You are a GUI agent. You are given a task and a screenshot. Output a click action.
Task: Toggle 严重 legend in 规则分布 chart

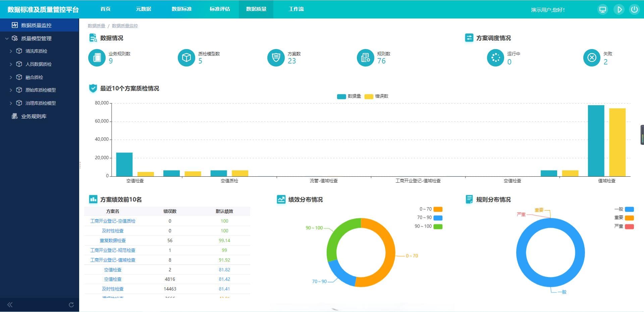624,226
